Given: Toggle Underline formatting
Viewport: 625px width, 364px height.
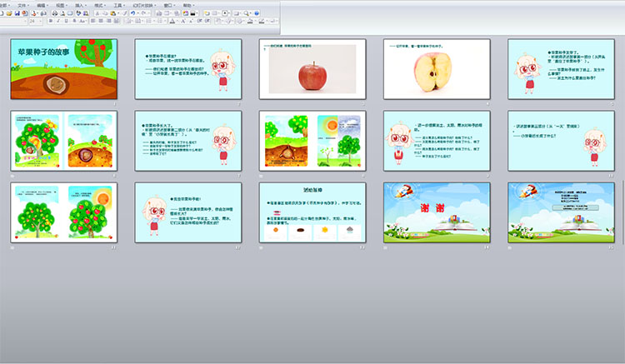Looking at the screenshot, I should pos(66,21).
